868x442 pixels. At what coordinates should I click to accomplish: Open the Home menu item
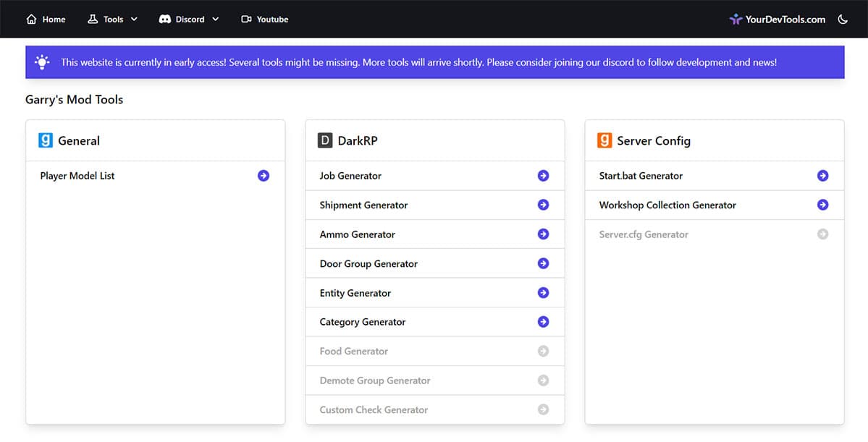pyautogui.click(x=45, y=19)
